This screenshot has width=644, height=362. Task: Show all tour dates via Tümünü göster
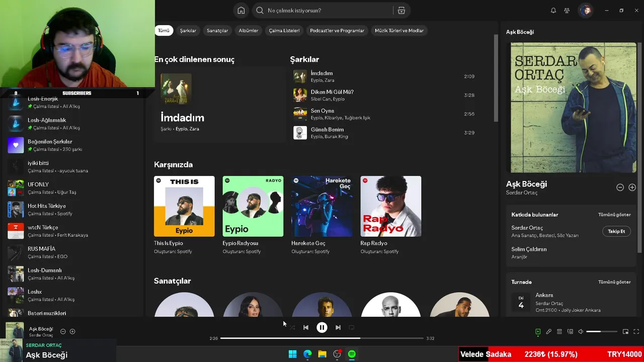click(x=614, y=282)
